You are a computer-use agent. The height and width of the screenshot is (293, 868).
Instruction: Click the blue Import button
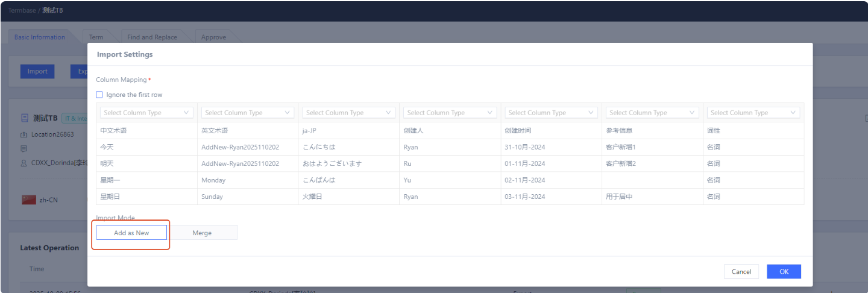pyautogui.click(x=37, y=71)
